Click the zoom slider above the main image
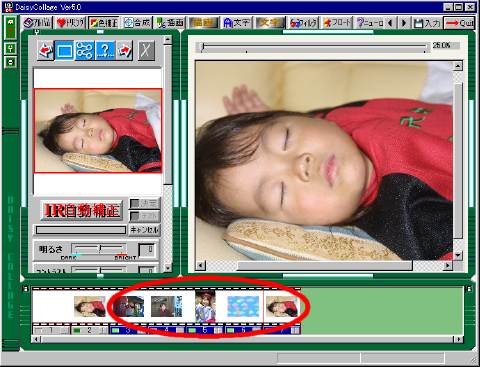 pos(313,47)
